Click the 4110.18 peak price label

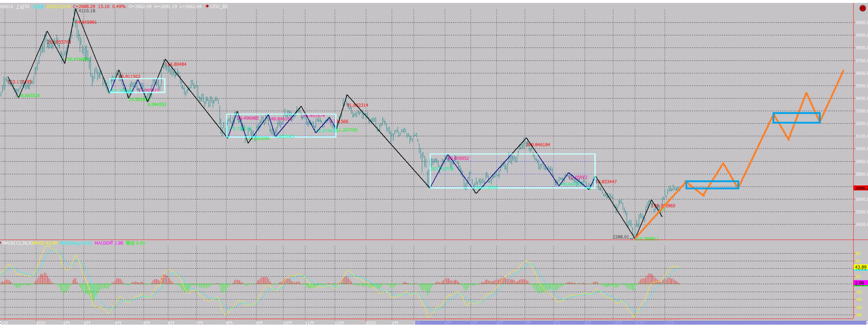(x=87, y=11)
